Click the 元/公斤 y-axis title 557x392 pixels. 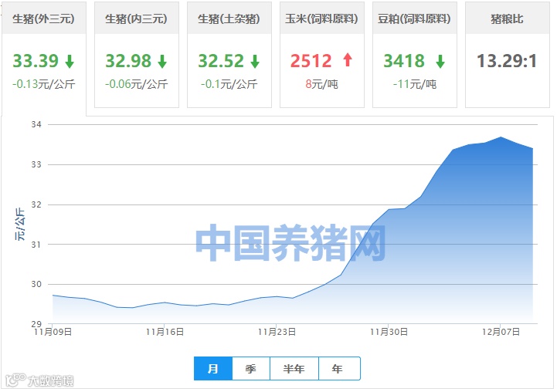(x=20, y=225)
